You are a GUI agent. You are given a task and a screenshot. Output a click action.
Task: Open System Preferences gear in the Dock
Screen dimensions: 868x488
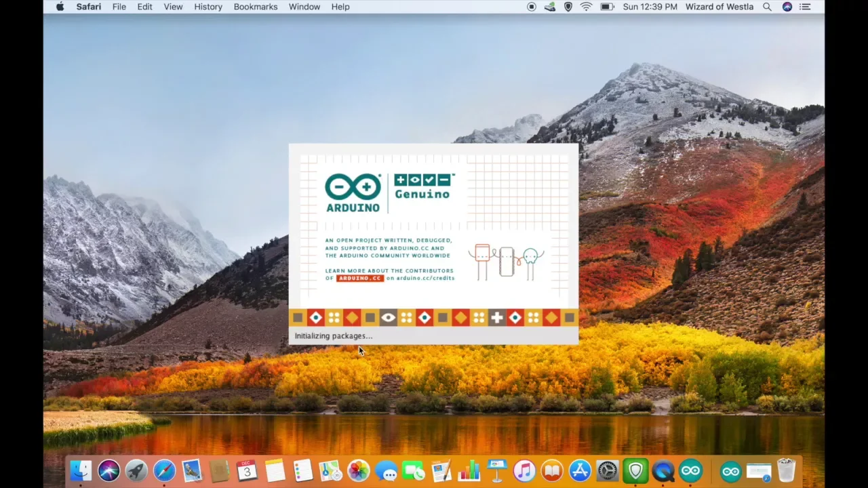tap(608, 470)
